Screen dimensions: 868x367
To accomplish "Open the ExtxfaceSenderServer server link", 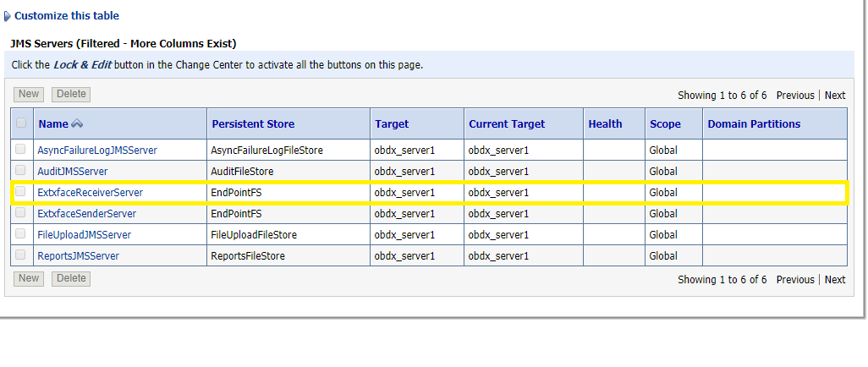I will (x=86, y=214).
